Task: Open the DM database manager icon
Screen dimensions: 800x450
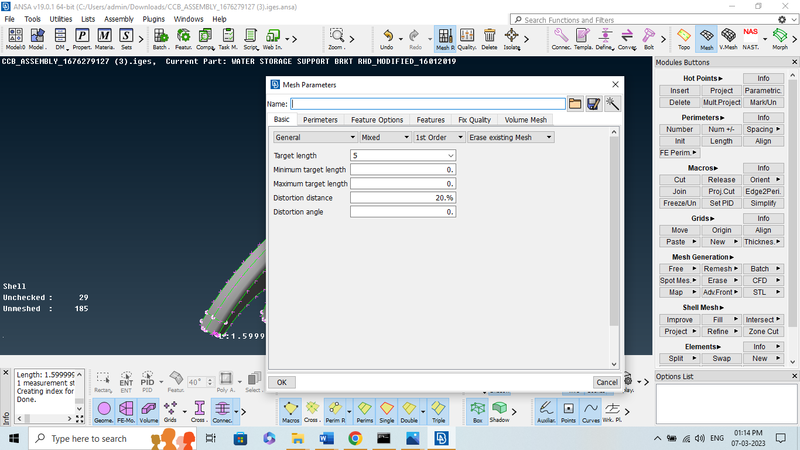Action: click(60, 39)
